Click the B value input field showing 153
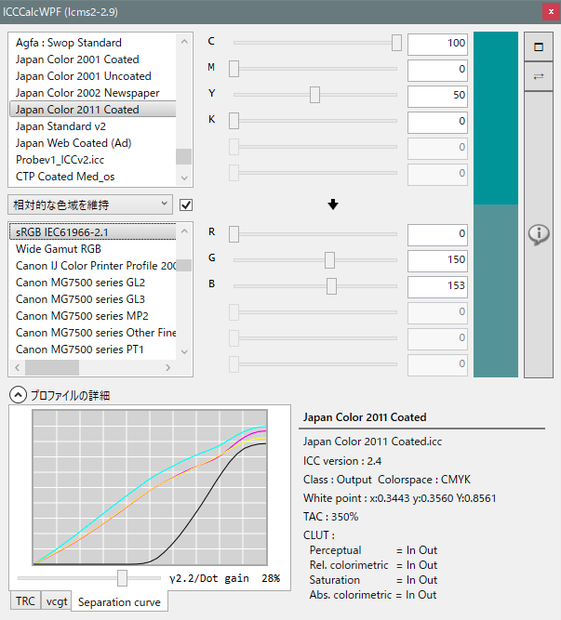This screenshot has height=620, width=561. point(437,286)
